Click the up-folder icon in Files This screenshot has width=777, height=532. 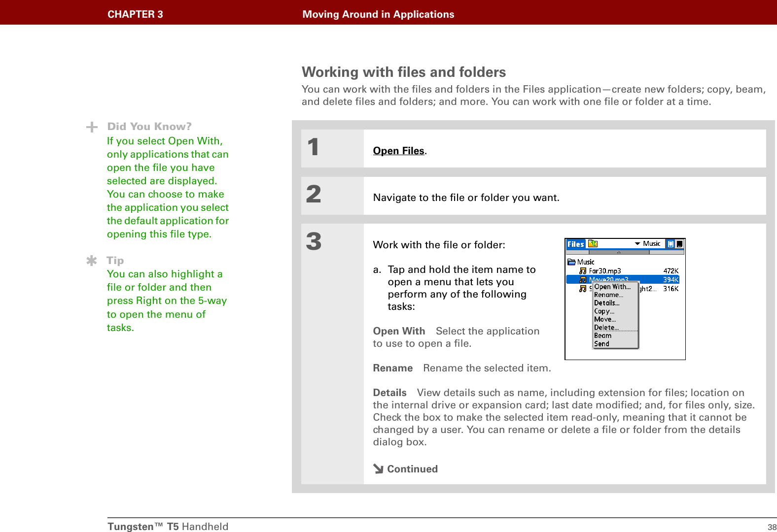coord(593,244)
